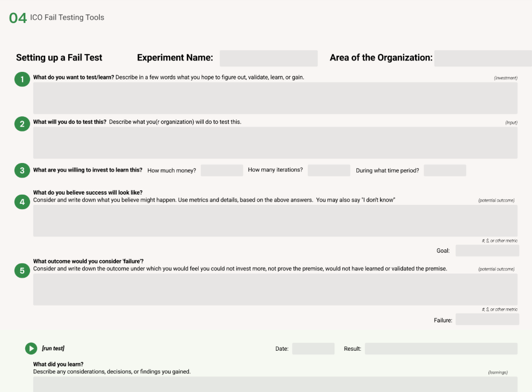Click the success description text area
This screenshot has height=392, width=532.
click(x=275, y=220)
